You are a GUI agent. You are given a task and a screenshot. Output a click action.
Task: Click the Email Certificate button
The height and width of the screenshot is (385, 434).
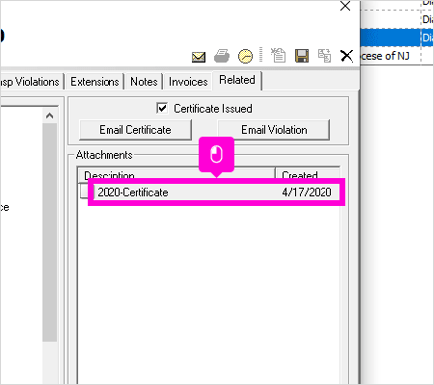135,130
